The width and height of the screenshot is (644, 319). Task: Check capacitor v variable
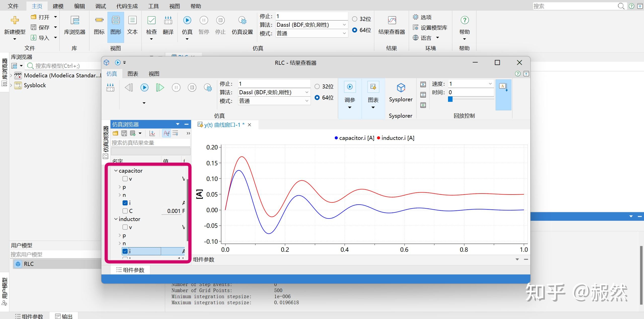click(125, 179)
